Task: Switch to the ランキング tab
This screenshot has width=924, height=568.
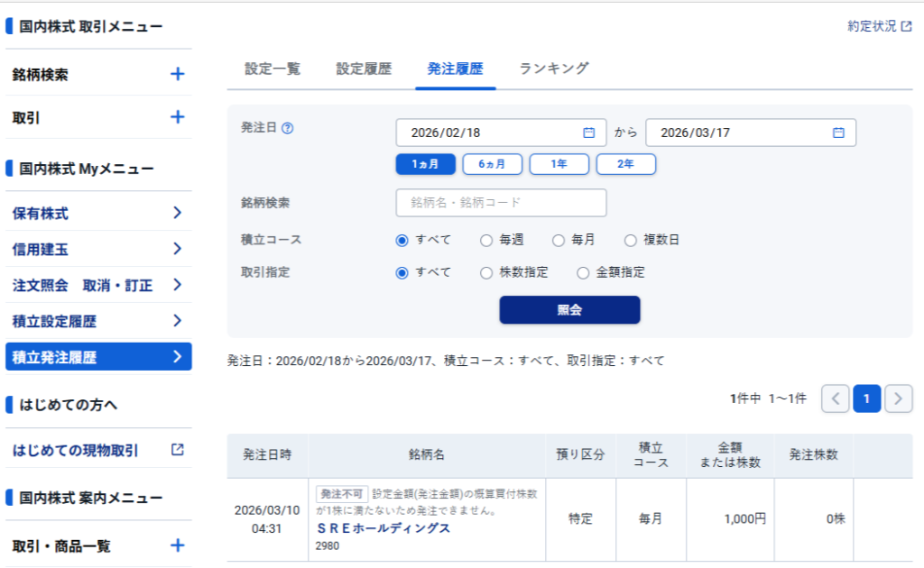Action: click(x=554, y=69)
